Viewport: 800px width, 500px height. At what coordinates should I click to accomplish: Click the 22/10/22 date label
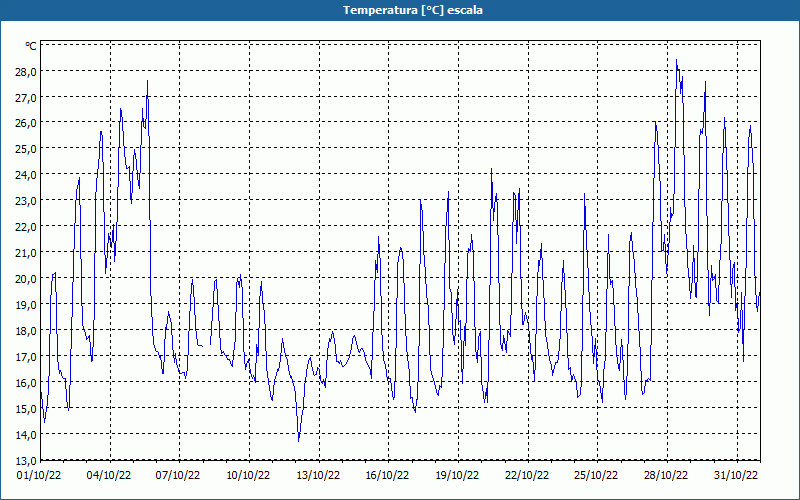point(527,476)
